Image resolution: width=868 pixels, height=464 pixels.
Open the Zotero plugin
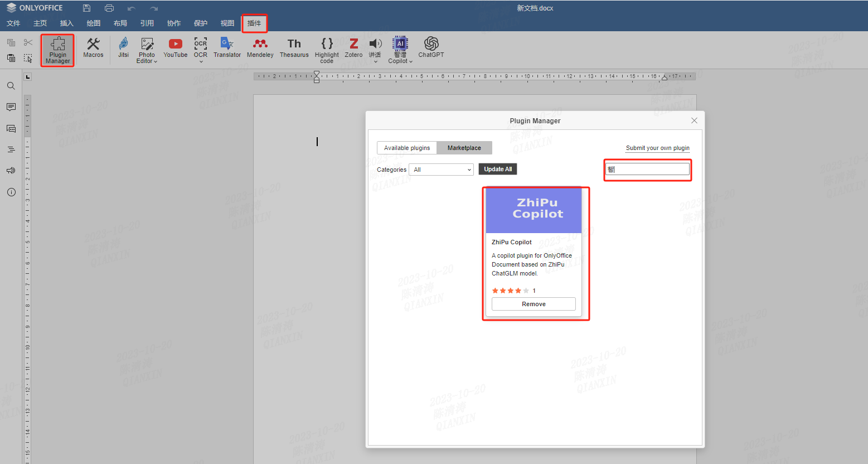pos(353,48)
